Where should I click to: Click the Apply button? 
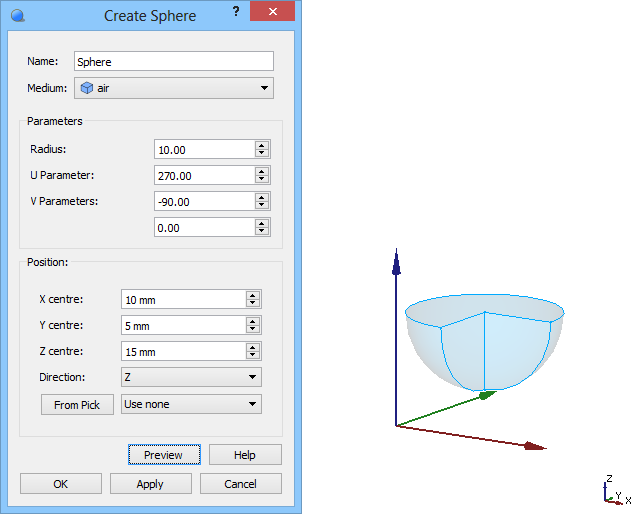[x=151, y=483]
